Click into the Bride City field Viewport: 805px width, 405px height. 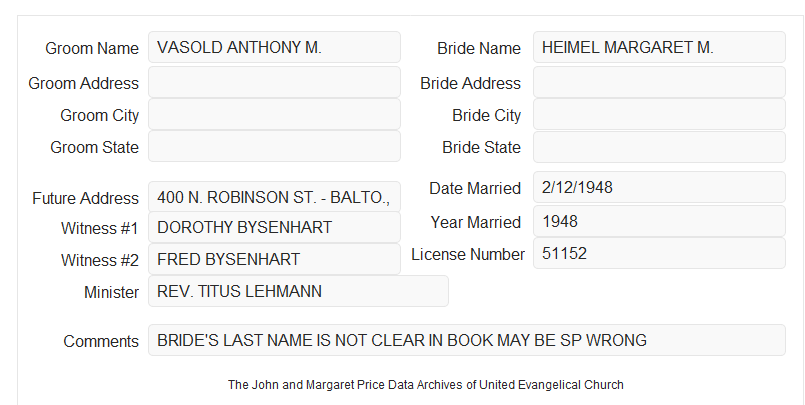pyautogui.click(x=659, y=114)
